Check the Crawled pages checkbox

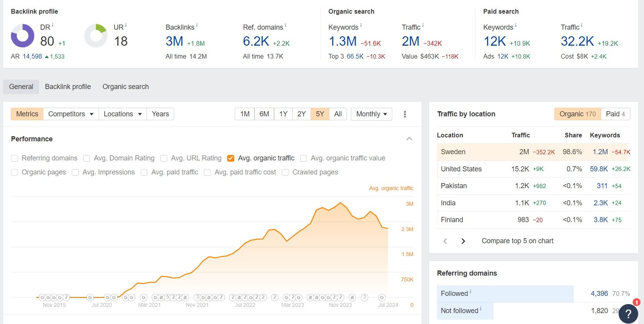coord(285,172)
